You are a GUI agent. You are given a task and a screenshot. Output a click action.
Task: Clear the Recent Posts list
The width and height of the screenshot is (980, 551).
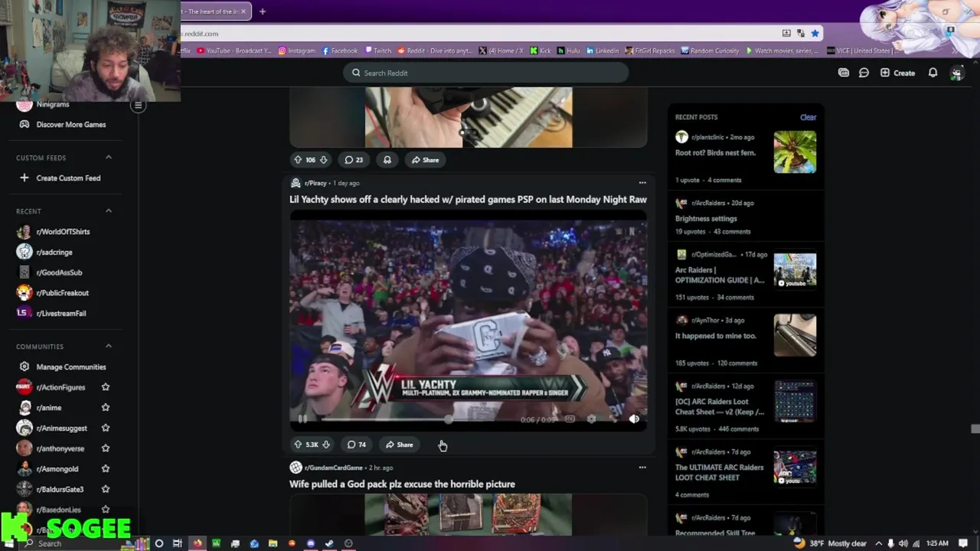point(808,117)
